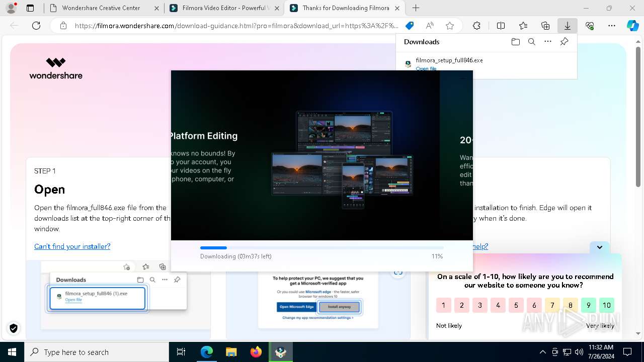644x362 pixels.
Task: Open Edge Settings and more menu
Action: tap(612, 26)
